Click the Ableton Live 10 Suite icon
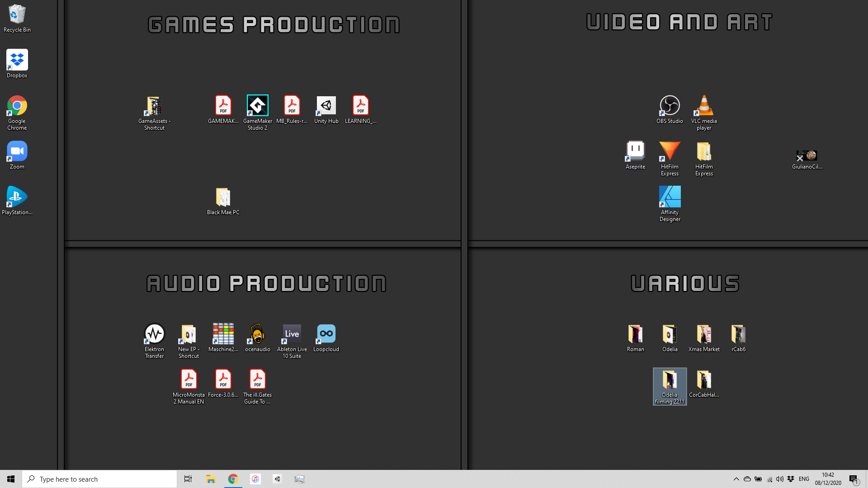 (292, 334)
